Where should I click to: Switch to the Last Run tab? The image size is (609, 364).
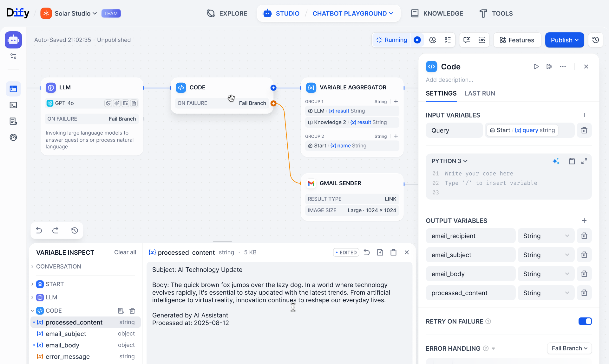pos(480,93)
